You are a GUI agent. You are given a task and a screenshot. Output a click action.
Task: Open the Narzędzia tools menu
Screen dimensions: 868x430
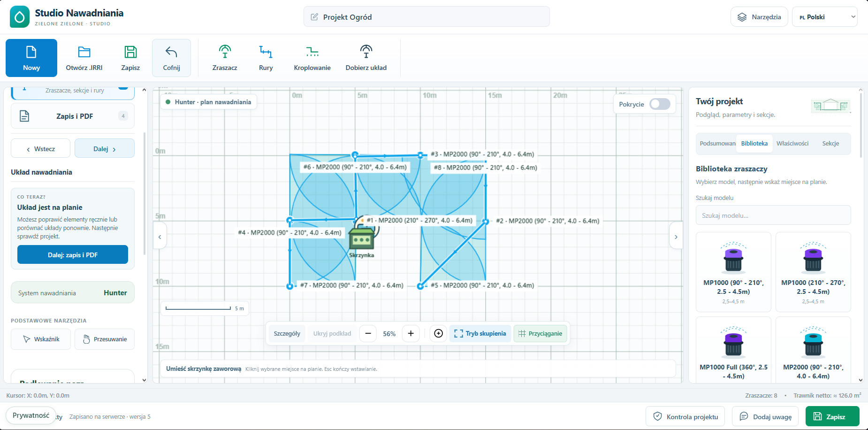coord(759,17)
